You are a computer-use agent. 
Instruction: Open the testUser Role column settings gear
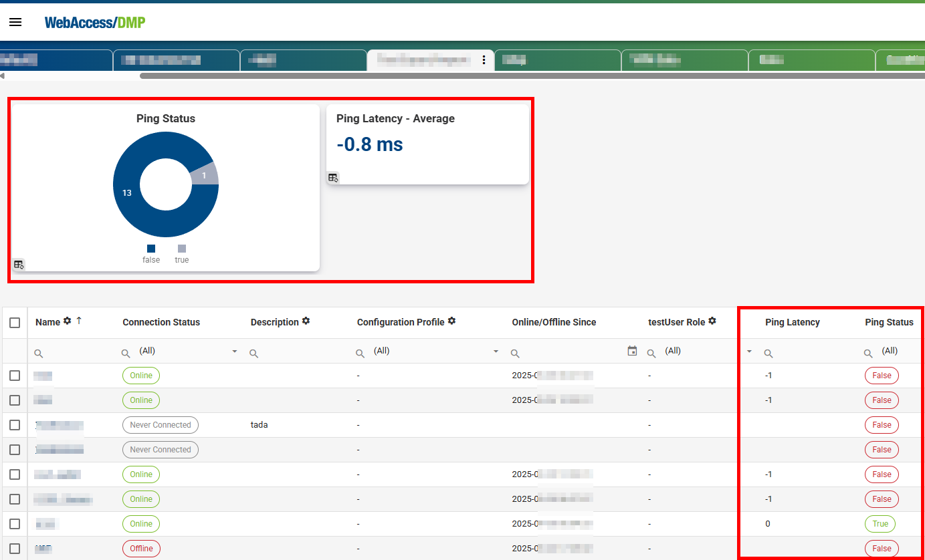pos(711,321)
